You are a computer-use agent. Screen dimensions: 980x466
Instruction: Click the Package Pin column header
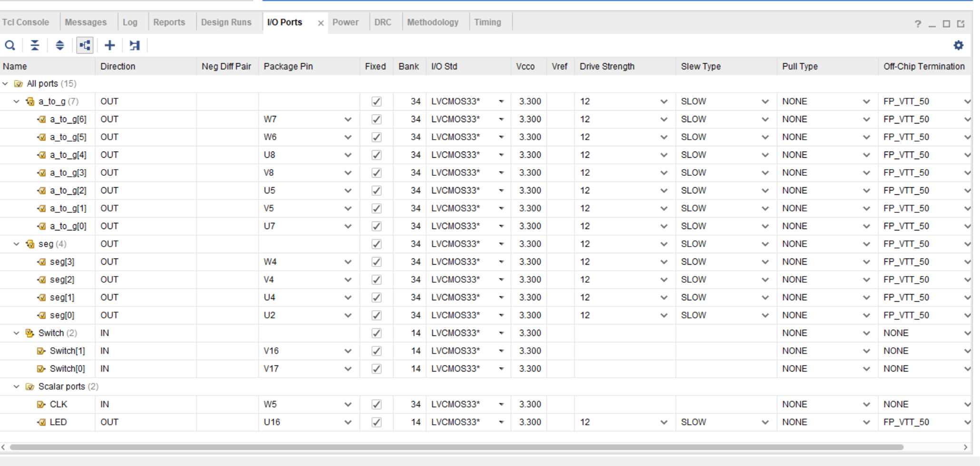coord(288,67)
